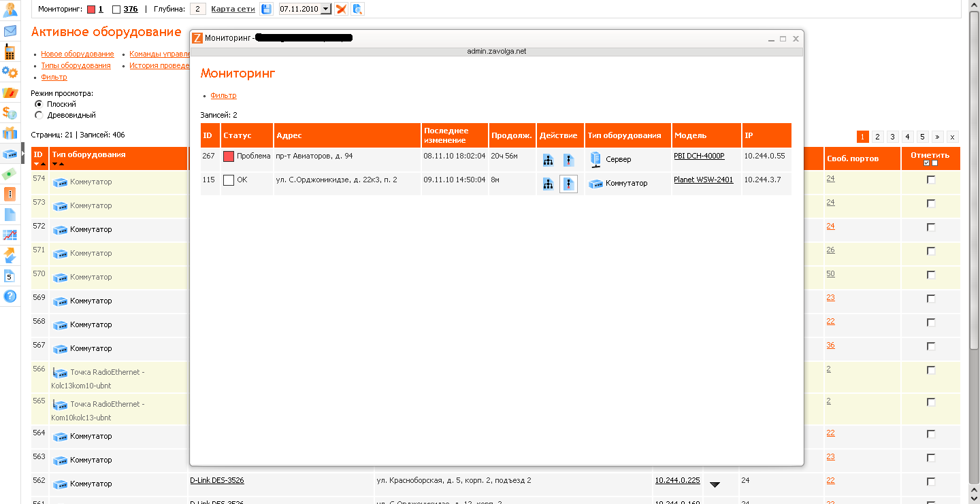Viewport: 980px width, 504px height.
Task: Click the red problem status indicator in top bar
Action: pos(91,10)
